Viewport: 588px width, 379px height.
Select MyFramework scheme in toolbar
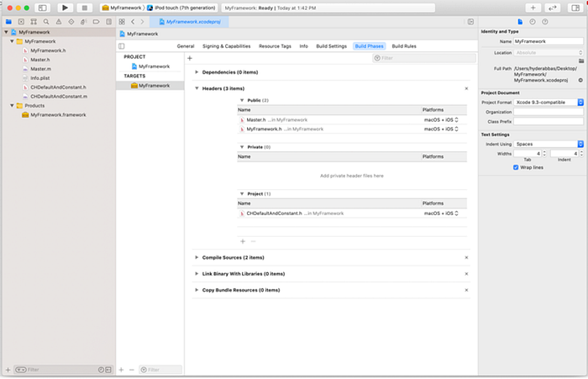122,8
